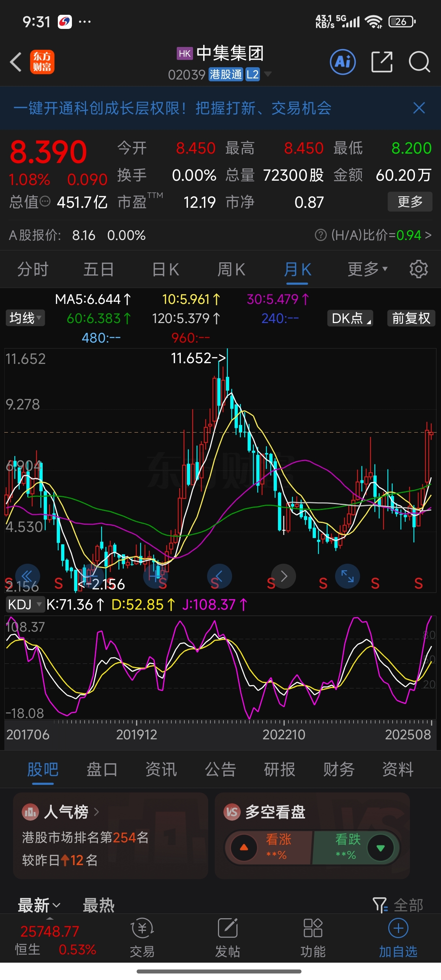Close the 科创成长层 banner

point(419,108)
